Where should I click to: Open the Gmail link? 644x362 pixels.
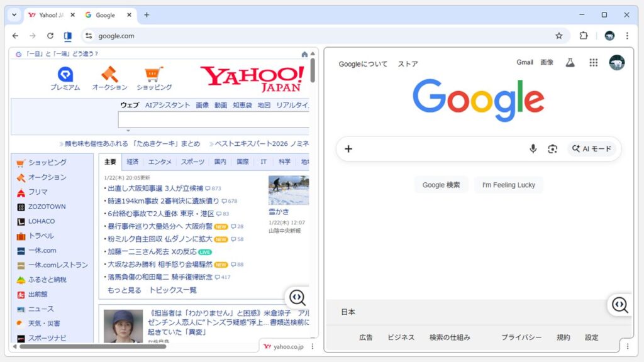point(525,62)
